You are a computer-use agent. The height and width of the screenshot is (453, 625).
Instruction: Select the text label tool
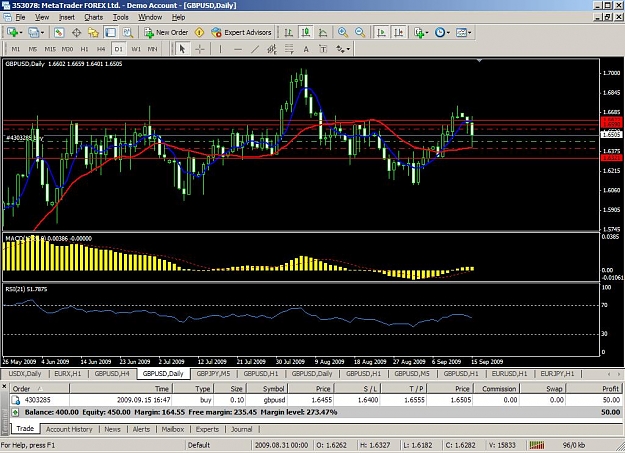pyautogui.click(x=306, y=49)
